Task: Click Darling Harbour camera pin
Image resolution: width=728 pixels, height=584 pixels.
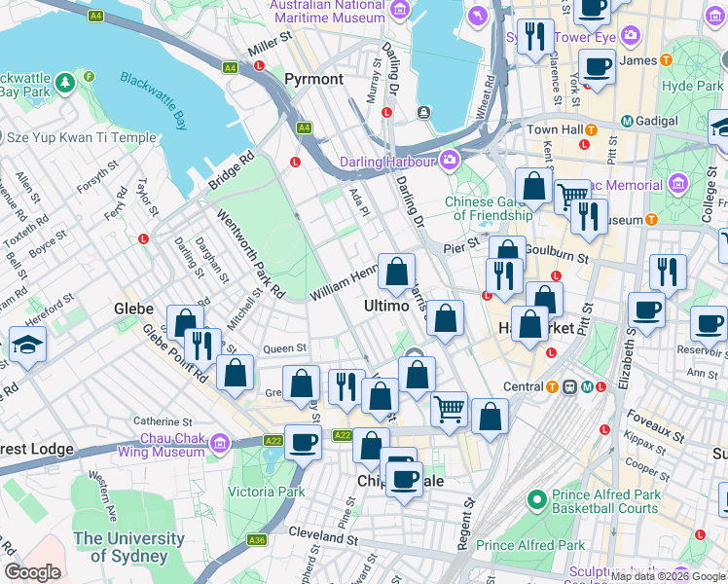Action: pyautogui.click(x=450, y=161)
